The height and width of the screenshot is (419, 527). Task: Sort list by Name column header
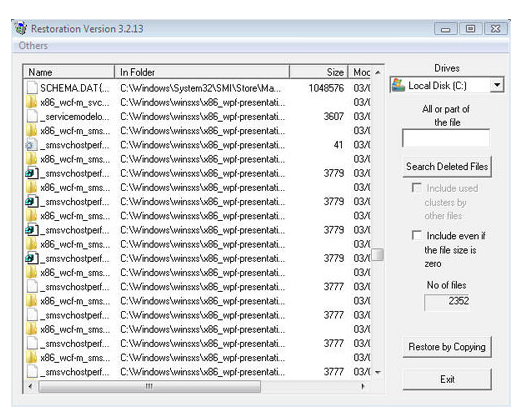[69, 72]
